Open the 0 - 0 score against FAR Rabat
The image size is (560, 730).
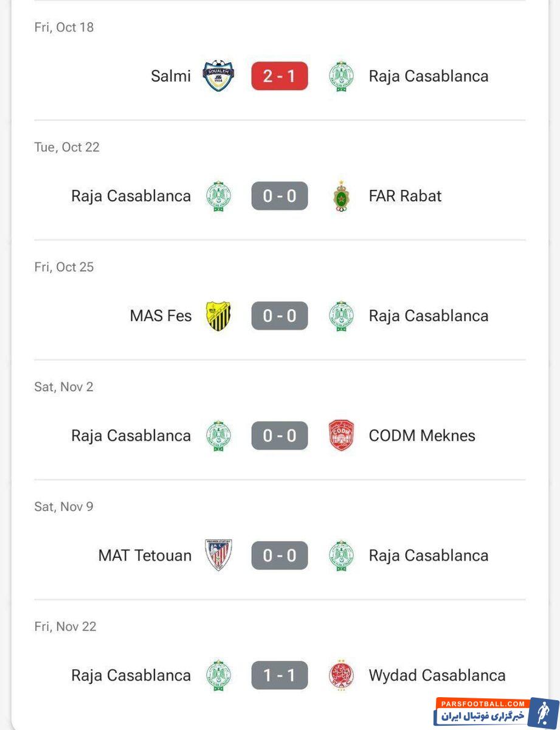tap(280, 196)
